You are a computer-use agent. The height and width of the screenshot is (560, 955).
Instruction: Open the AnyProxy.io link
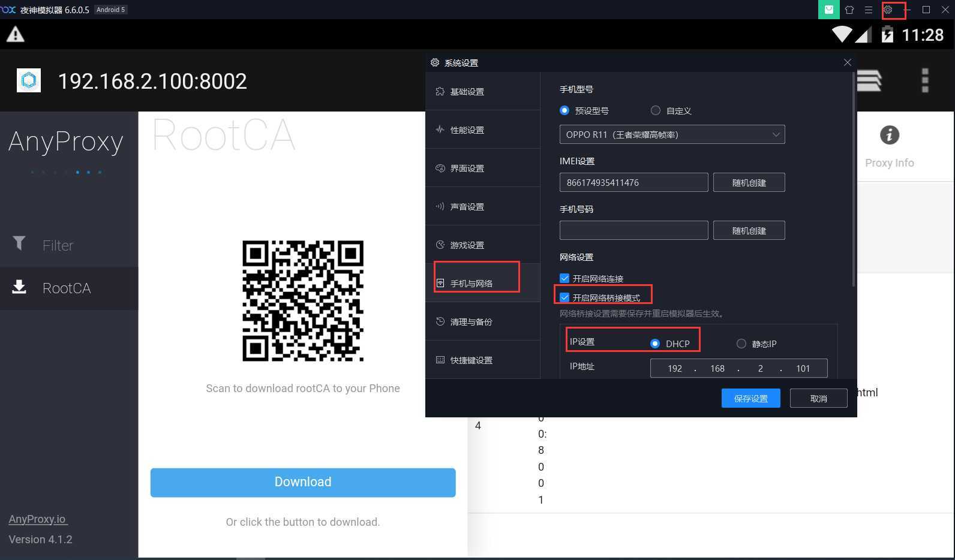pos(37,519)
